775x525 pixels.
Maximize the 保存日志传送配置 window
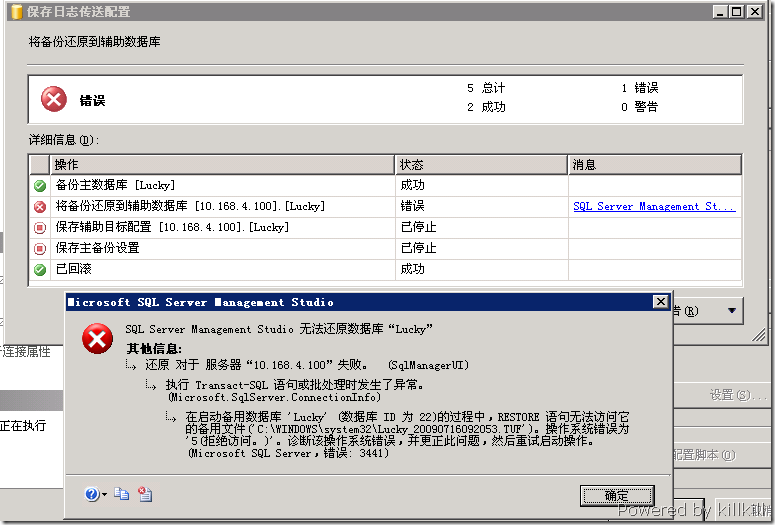736,11
